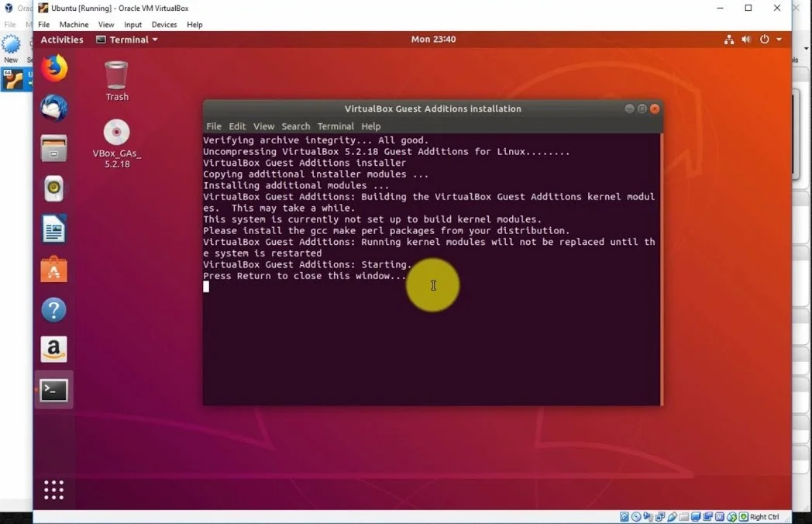Open Ubuntu Software center icon

click(54, 270)
